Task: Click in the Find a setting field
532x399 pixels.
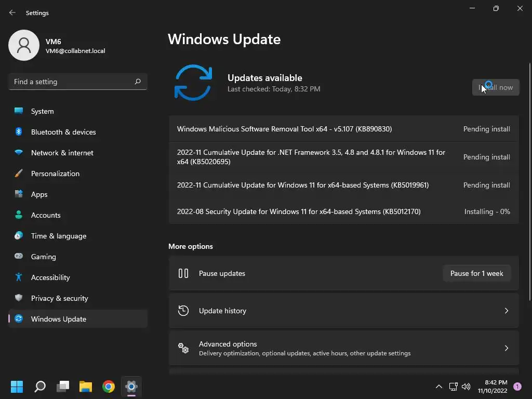Action: 78,82
